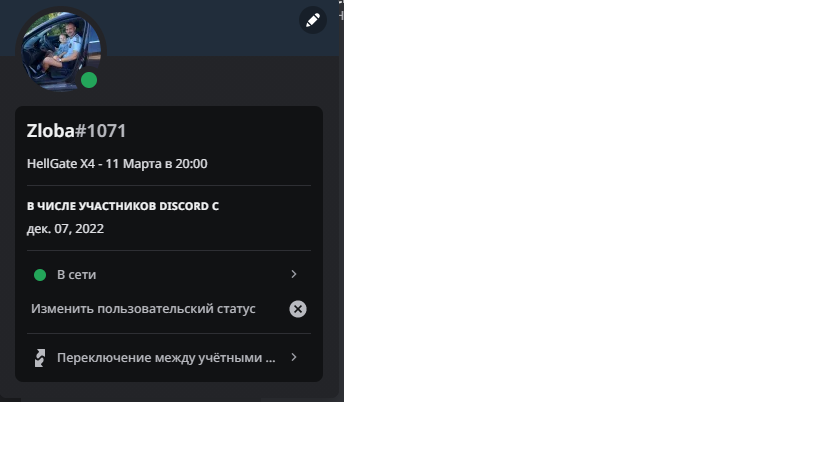Select the В сети status entry
819x460 pixels.
(x=169, y=275)
